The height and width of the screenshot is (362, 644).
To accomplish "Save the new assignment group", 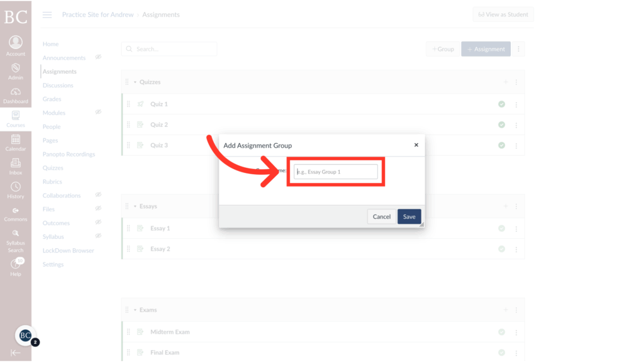I will (409, 216).
